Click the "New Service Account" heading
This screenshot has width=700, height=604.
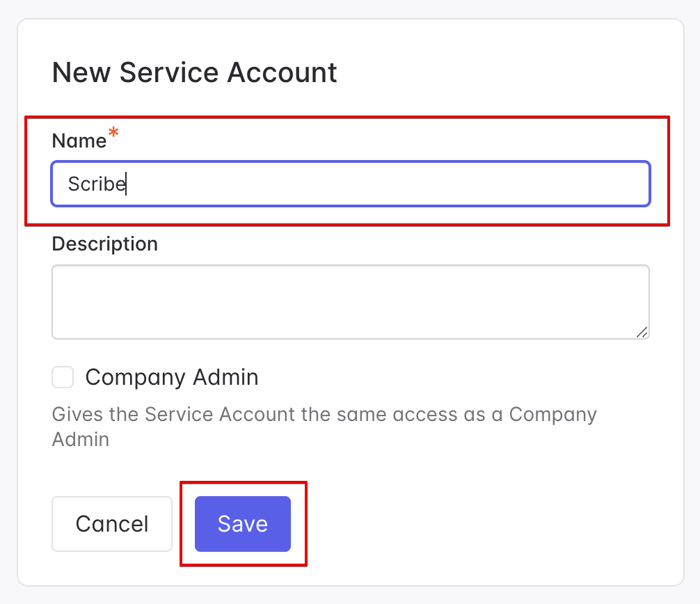195,73
